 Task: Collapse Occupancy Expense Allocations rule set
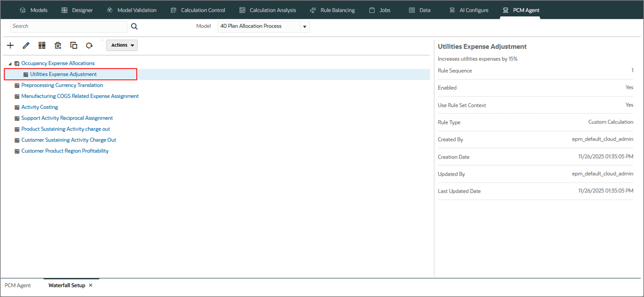(x=10, y=64)
